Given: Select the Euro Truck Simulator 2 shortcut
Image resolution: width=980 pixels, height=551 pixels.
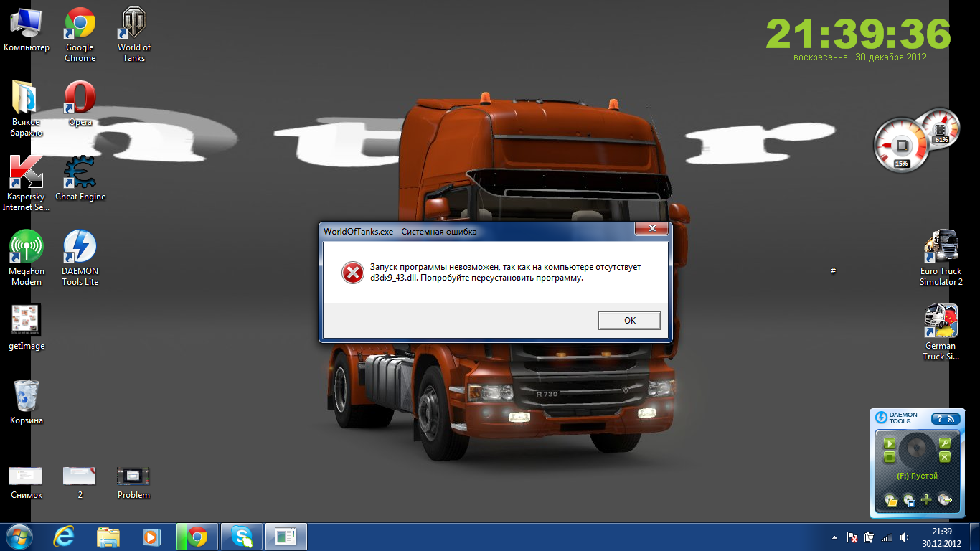Looking at the screenshot, I should click(941, 258).
